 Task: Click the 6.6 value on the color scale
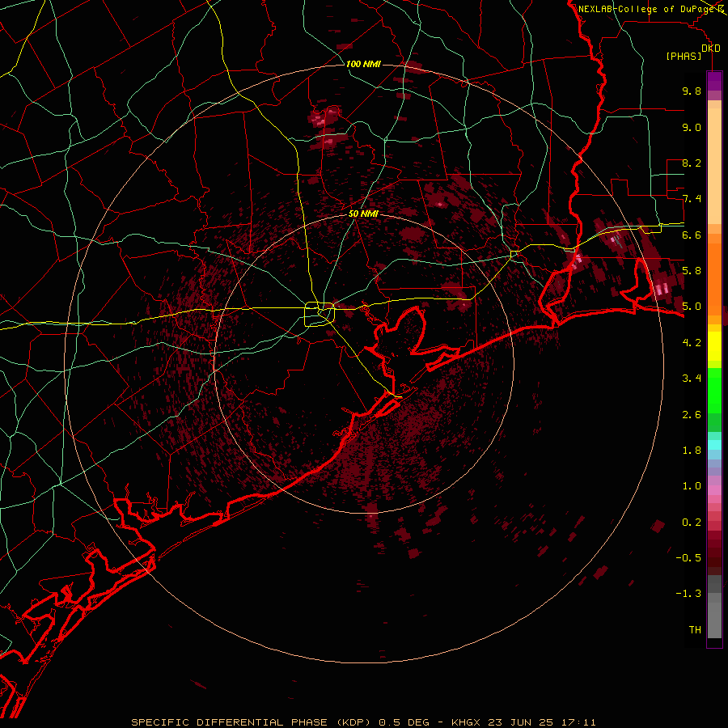click(692, 235)
